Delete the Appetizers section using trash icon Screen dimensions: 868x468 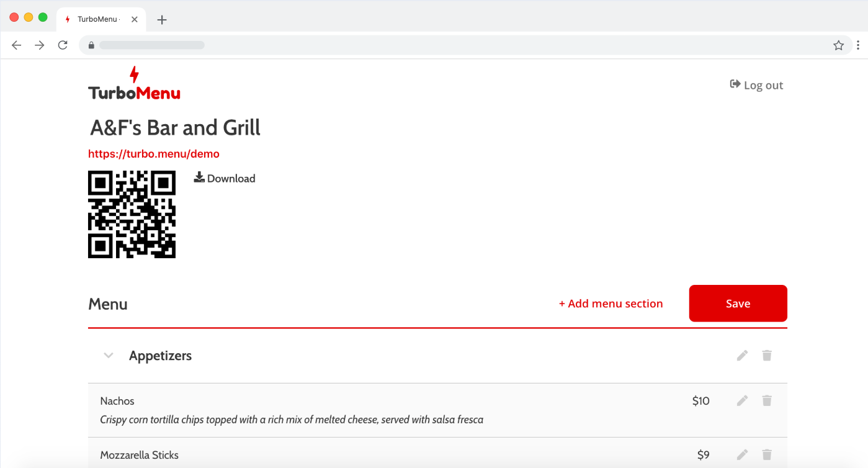pyautogui.click(x=767, y=356)
